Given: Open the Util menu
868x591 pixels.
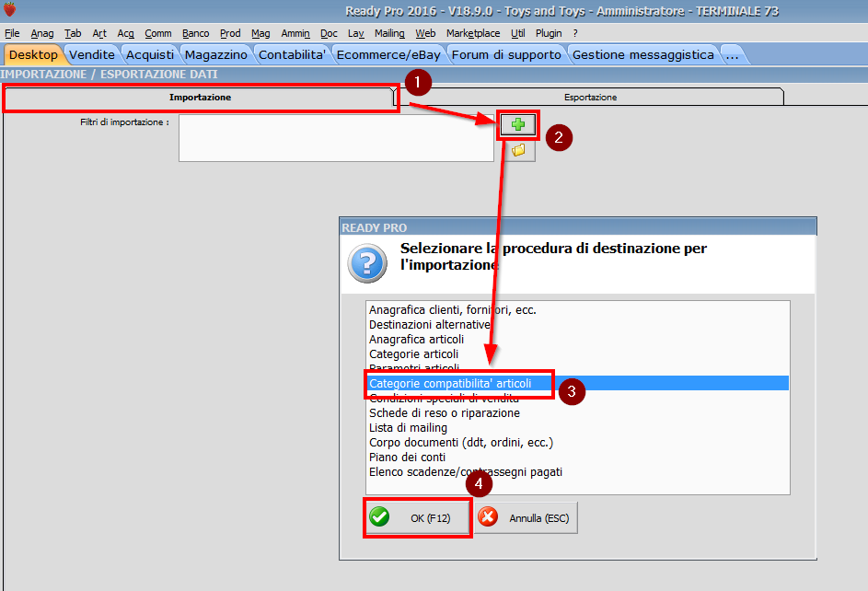Looking at the screenshot, I should tap(518, 33).
